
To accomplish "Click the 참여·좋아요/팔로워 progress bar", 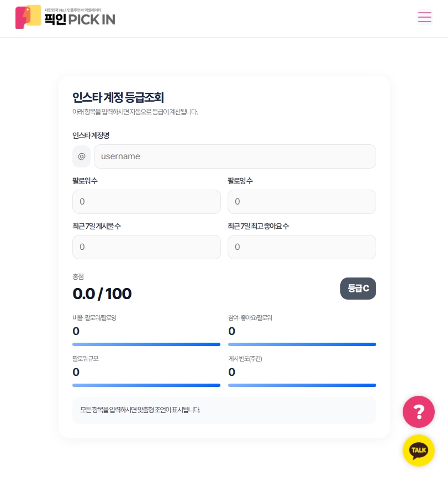I will [302, 344].
